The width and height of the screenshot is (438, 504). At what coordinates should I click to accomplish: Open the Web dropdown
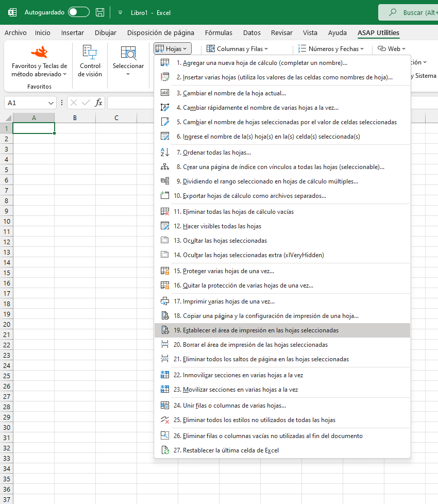[392, 48]
